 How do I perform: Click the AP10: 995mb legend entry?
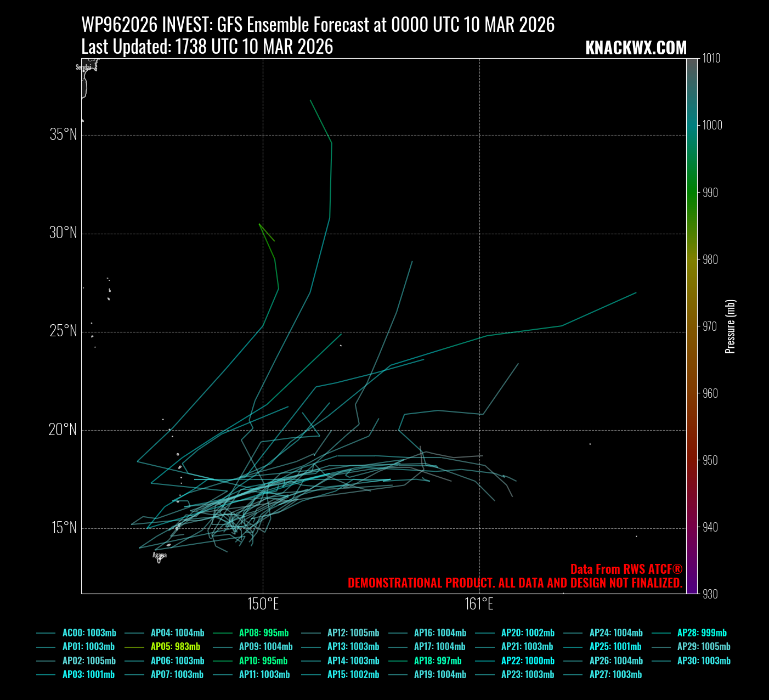pyautogui.click(x=263, y=661)
